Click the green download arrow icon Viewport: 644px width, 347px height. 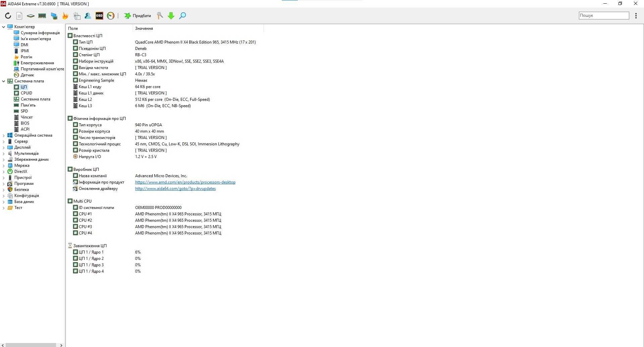tap(171, 15)
